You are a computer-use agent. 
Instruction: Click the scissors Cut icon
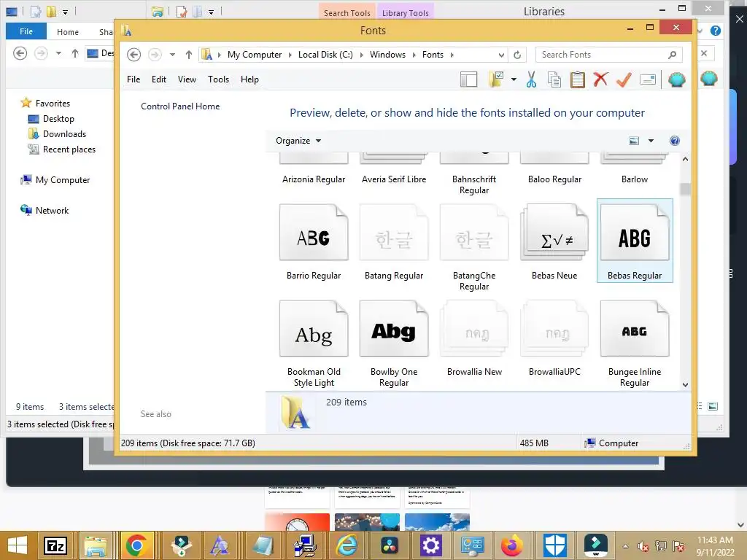pyautogui.click(x=531, y=79)
